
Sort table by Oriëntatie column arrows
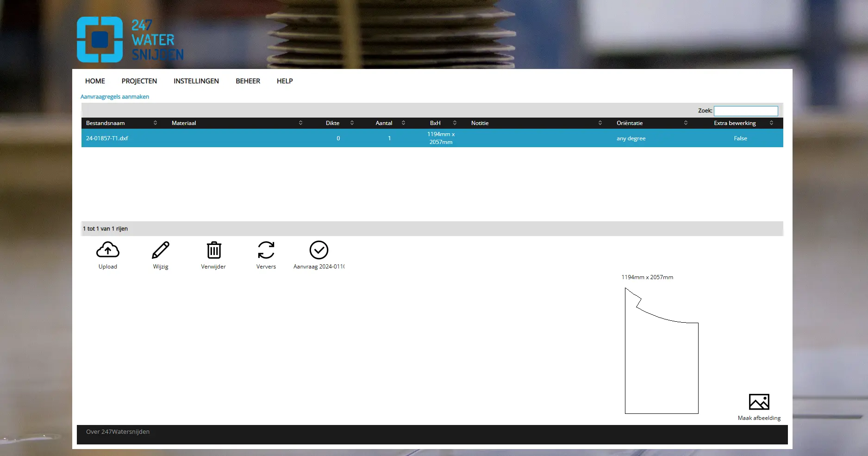[686, 123]
